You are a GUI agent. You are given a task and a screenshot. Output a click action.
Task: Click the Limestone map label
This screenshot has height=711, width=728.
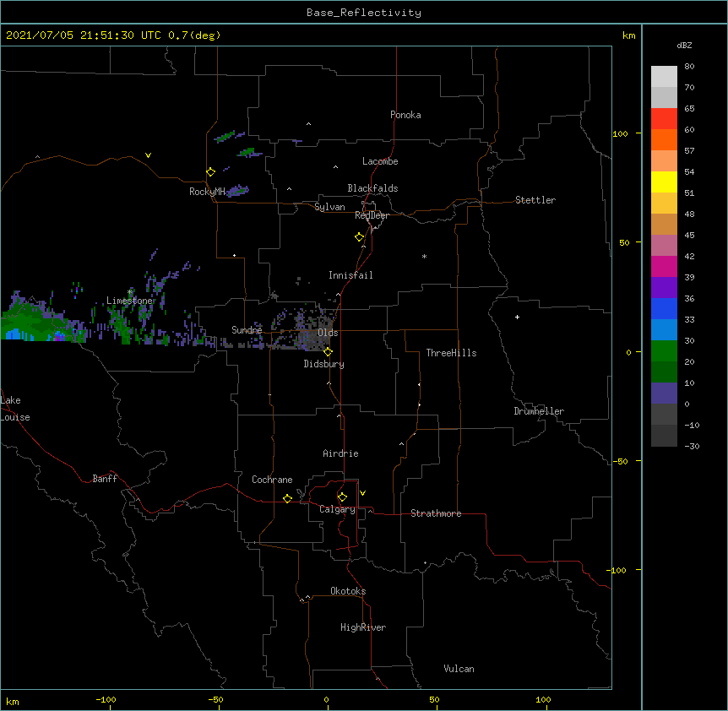coord(129,301)
